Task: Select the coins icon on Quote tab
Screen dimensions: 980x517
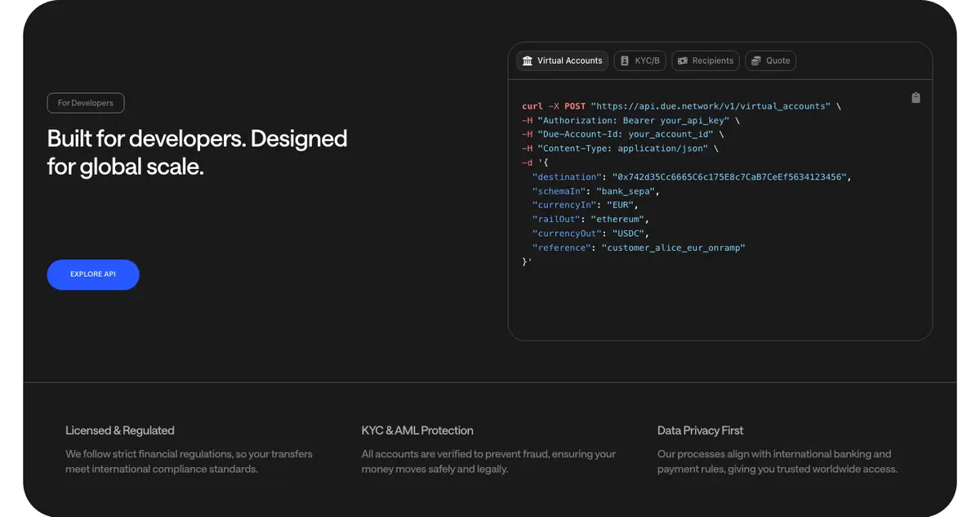Action: pyautogui.click(x=756, y=61)
